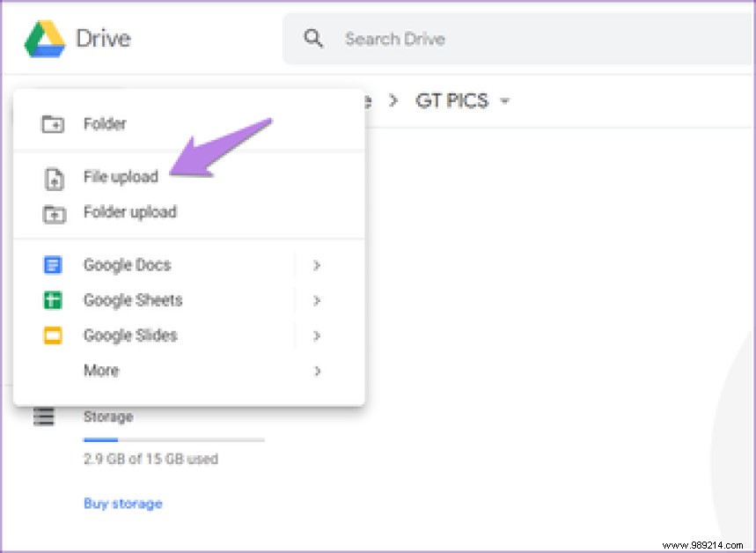
Task: Expand the Google Sheets template submenu
Action: point(317,300)
